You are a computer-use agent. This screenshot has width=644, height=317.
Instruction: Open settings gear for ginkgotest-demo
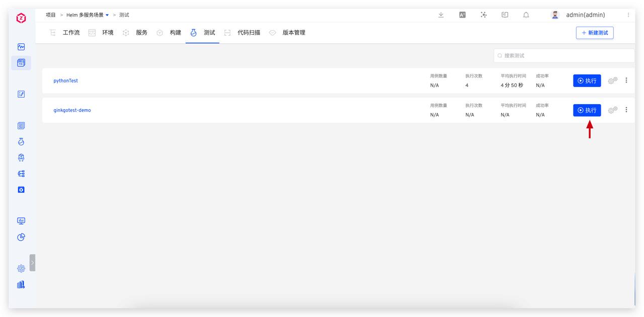coord(612,110)
